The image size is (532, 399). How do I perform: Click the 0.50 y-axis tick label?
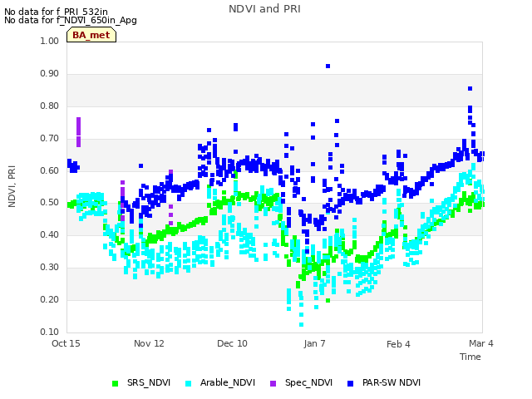[x=50, y=203]
